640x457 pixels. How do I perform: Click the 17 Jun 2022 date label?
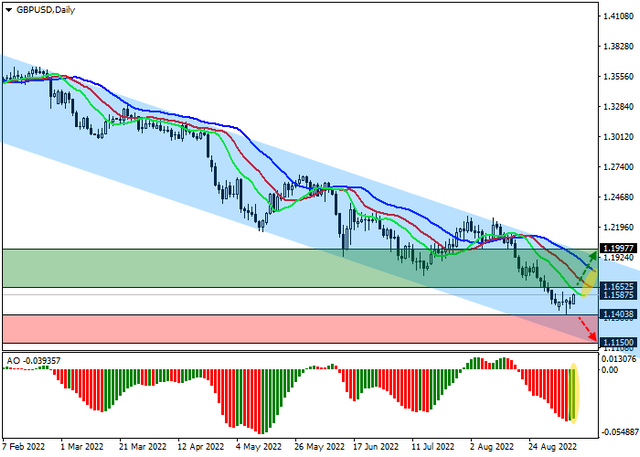pyautogui.click(x=376, y=447)
